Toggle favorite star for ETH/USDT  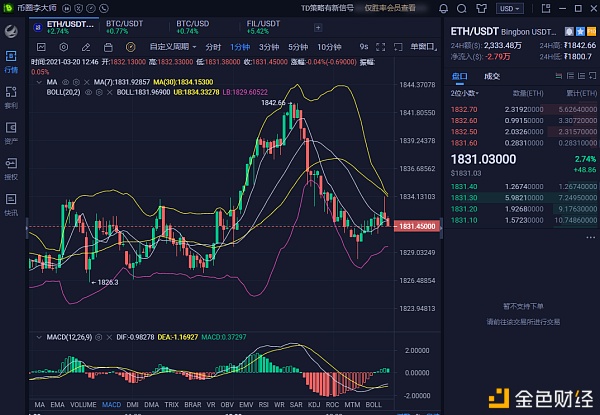(580, 31)
